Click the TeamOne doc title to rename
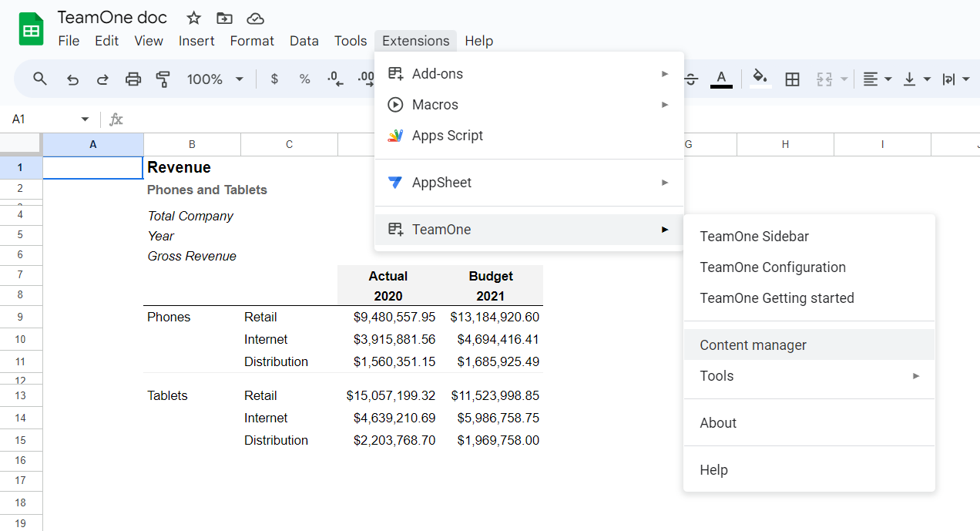980x531 pixels. pos(112,18)
